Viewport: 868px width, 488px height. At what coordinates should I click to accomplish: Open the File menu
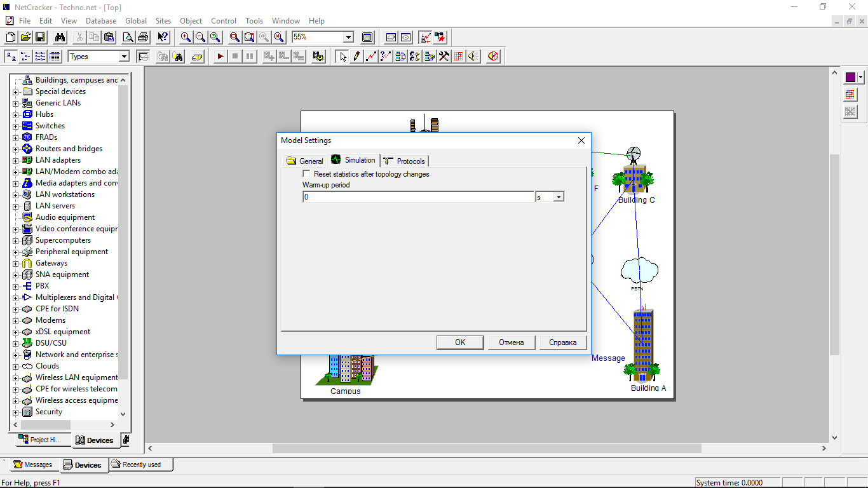[25, 21]
